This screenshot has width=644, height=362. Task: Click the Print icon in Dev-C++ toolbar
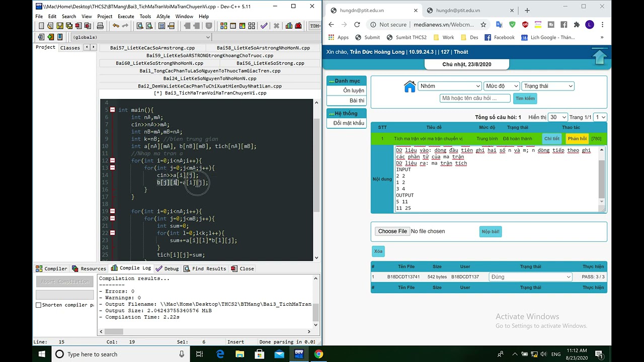click(100, 26)
